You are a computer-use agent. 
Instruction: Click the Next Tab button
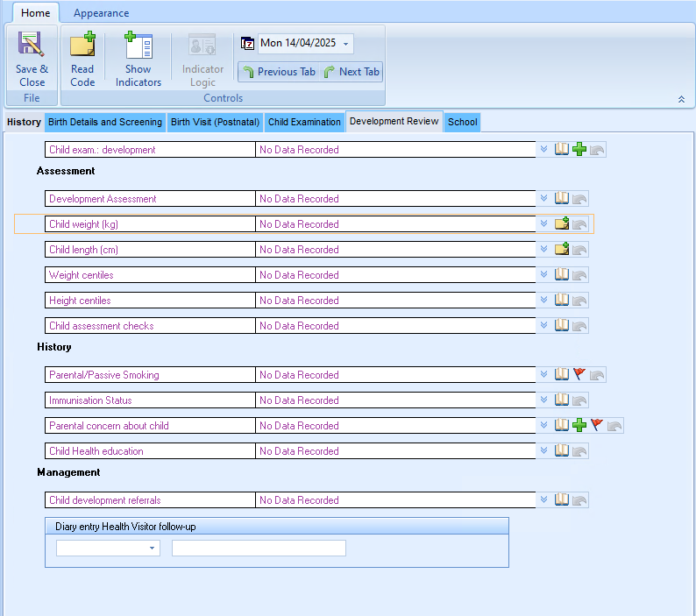[x=352, y=72]
